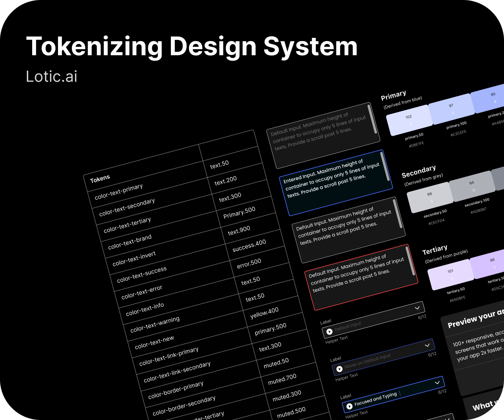Click the Lotic.ai subtitle

(51, 76)
